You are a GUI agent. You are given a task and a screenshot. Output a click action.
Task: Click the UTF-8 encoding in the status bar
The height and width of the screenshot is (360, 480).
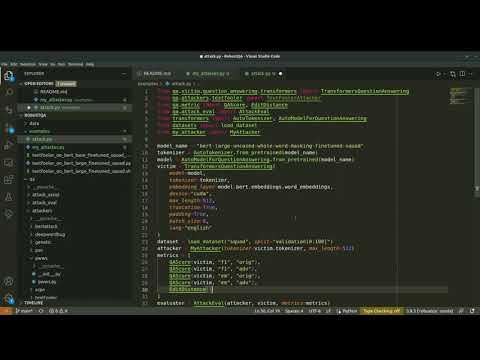click(x=314, y=311)
